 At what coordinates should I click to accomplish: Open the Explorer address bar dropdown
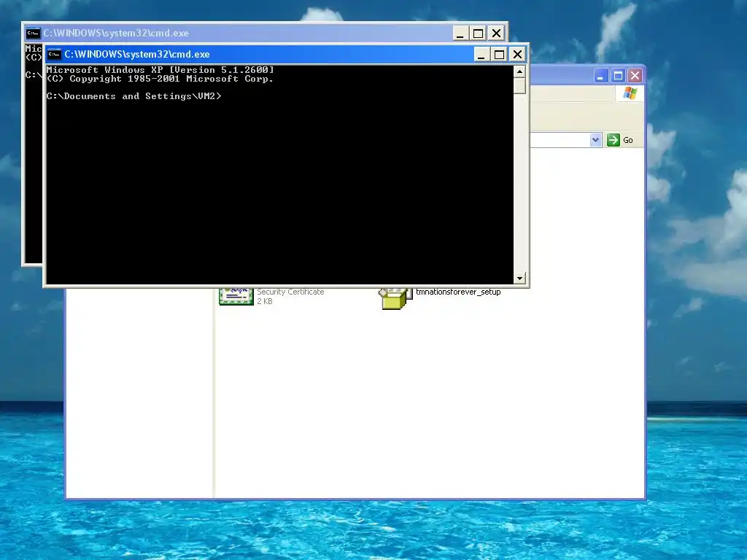click(x=595, y=140)
